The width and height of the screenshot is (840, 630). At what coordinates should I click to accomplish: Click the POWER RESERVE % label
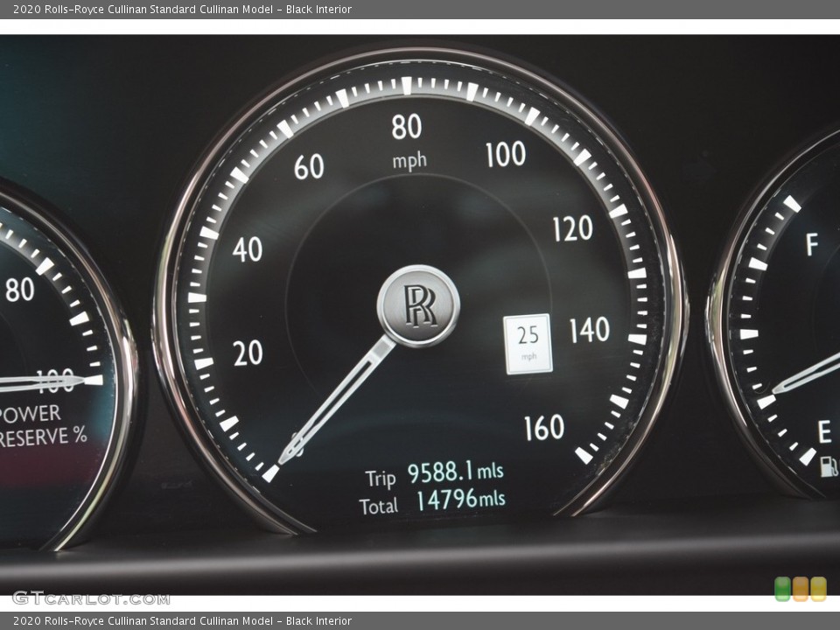coord(43,425)
